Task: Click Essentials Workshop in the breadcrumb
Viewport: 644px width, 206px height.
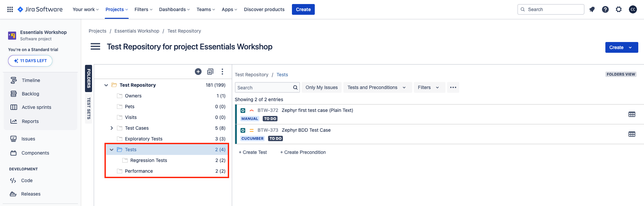Action: click(137, 31)
